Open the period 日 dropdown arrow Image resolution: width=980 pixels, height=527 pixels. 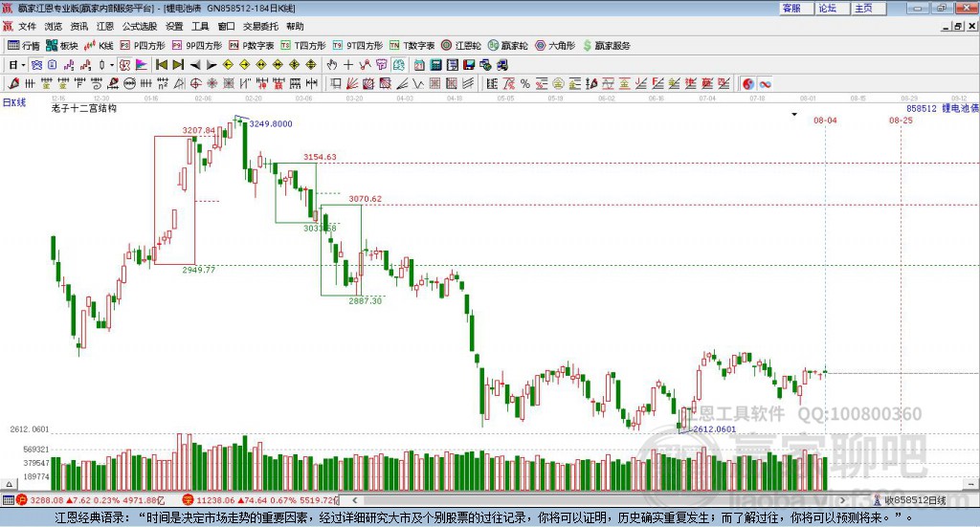point(23,65)
